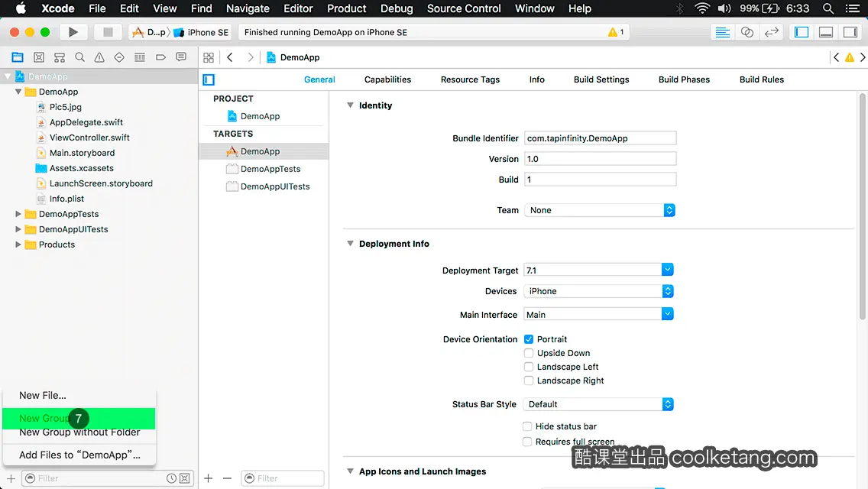The width and height of the screenshot is (868, 489).
Task: Add a new target with plus
Action: pos(208,478)
